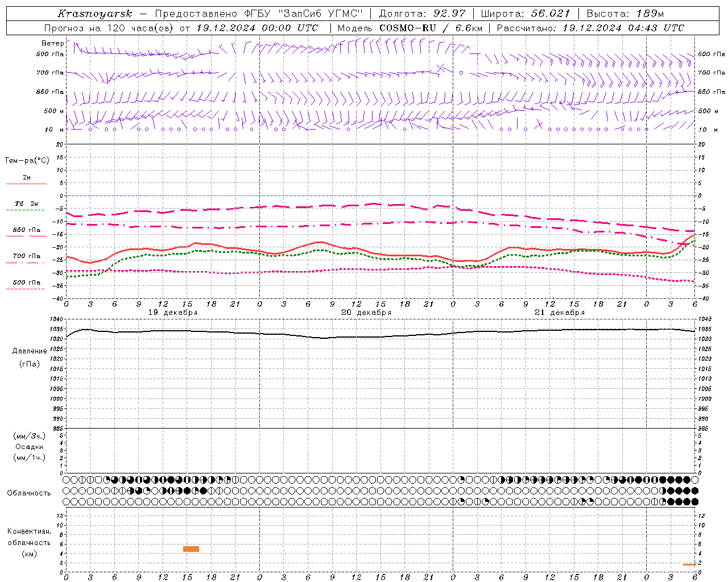
Task: Click the '20' value on right temperature axis
Action: (x=701, y=144)
